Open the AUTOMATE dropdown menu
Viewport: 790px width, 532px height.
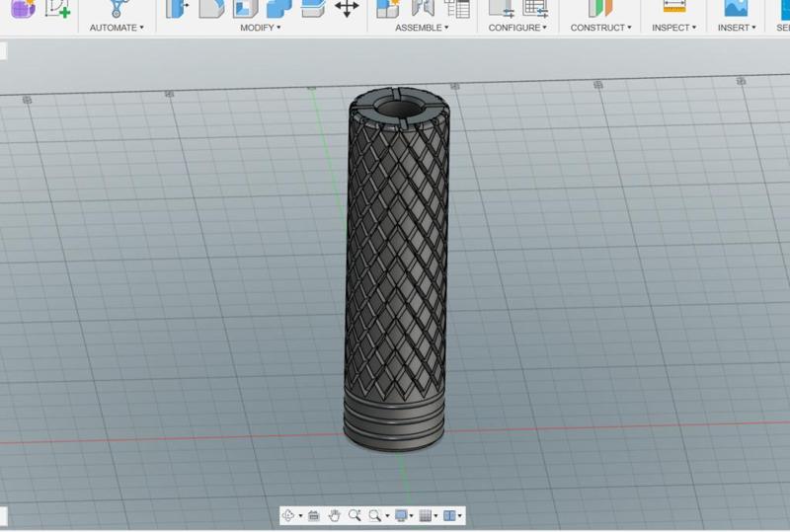coord(117,28)
